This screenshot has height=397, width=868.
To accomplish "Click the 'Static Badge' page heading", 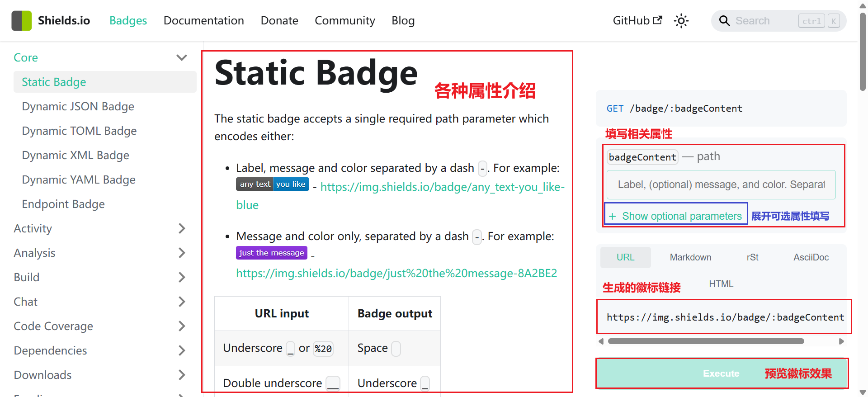I will 316,73.
